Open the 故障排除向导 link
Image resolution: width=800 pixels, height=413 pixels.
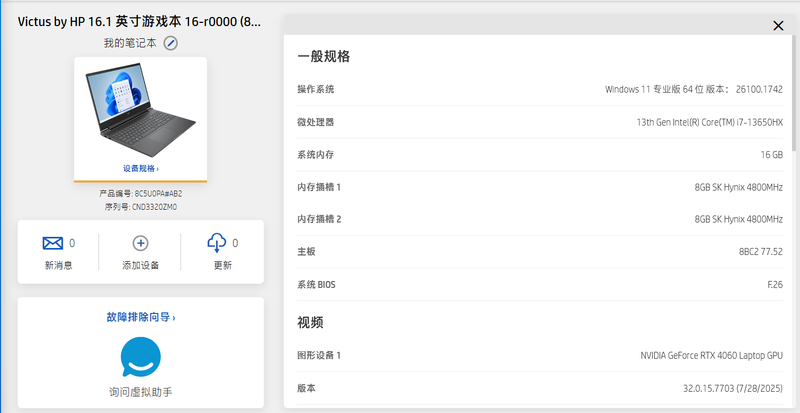coord(140,317)
